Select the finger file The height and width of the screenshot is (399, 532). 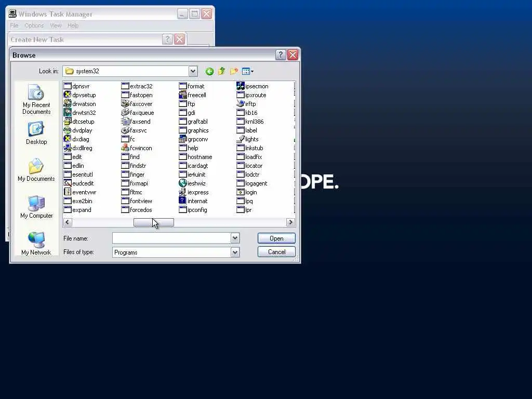coord(133,175)
